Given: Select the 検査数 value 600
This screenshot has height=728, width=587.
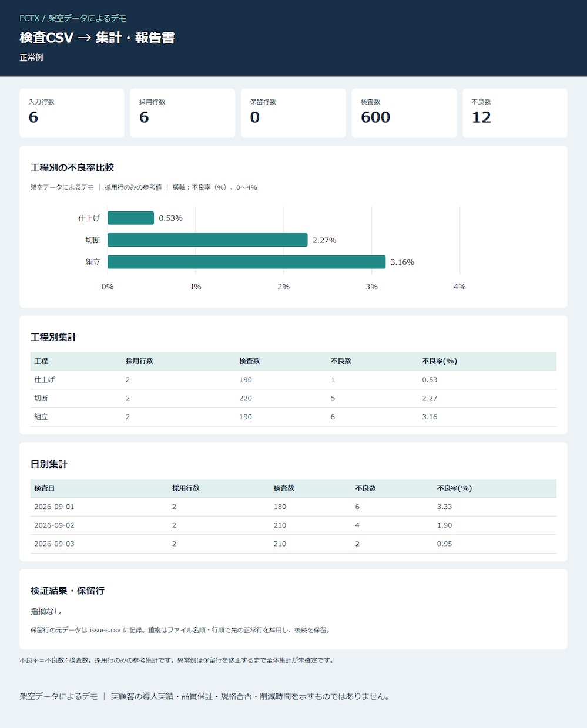Looking at the screenshot, I should click(375, 117).
